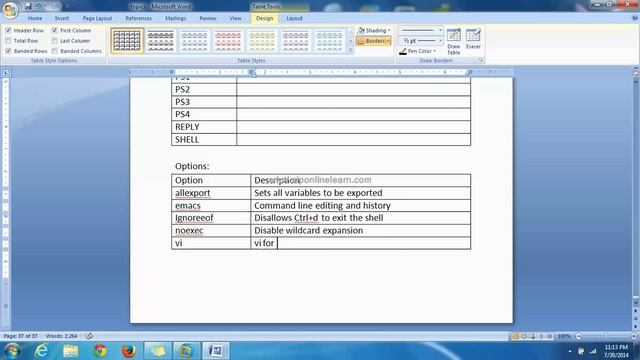The height and width of the screenshot is (360, 640).
Task: Toggle Header Row checkbox
Action: pos(8,30)
